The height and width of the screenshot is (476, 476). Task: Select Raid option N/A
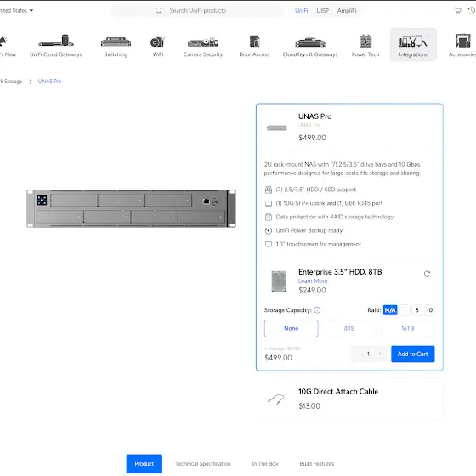(390, 310)
